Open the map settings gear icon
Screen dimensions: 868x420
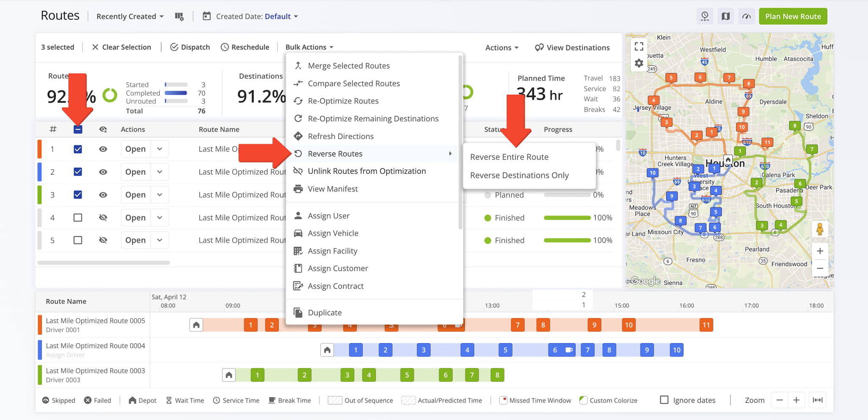[x=639, y=62]
